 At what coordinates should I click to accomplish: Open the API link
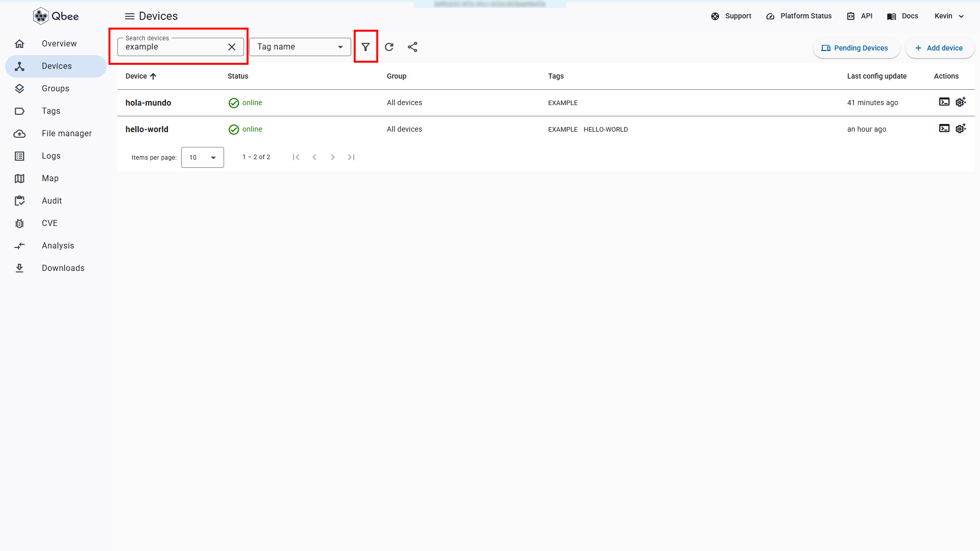(860, 16)
